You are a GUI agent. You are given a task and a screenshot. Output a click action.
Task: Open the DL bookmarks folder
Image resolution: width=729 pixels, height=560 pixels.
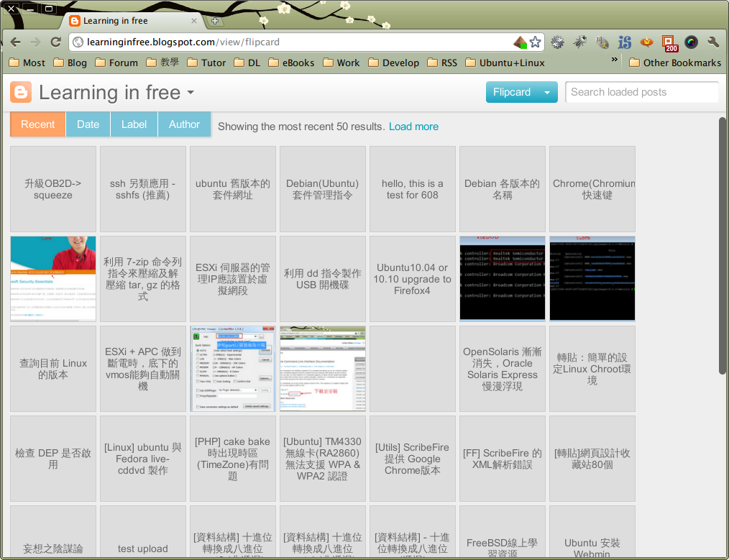point(247,63)
